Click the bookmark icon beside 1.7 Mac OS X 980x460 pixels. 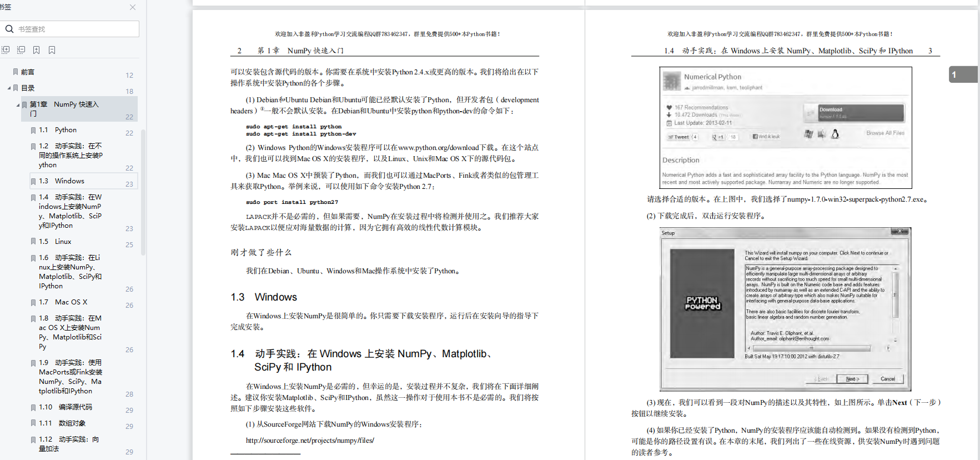tap(33, 302)
